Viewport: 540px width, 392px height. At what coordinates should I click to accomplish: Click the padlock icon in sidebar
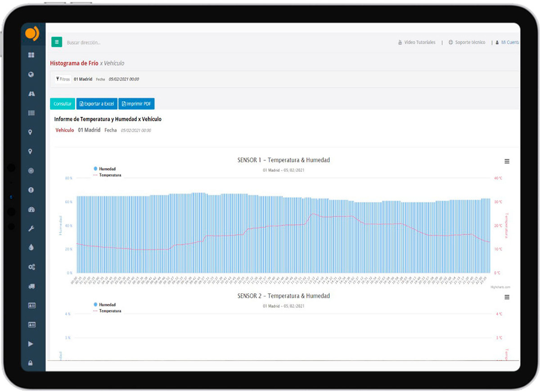click(x=31, y=363)
